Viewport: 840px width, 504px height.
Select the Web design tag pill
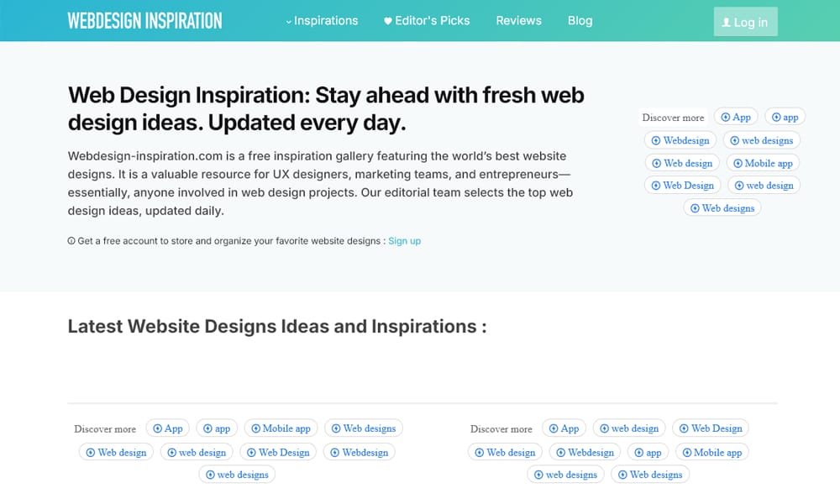click(682, 163)
